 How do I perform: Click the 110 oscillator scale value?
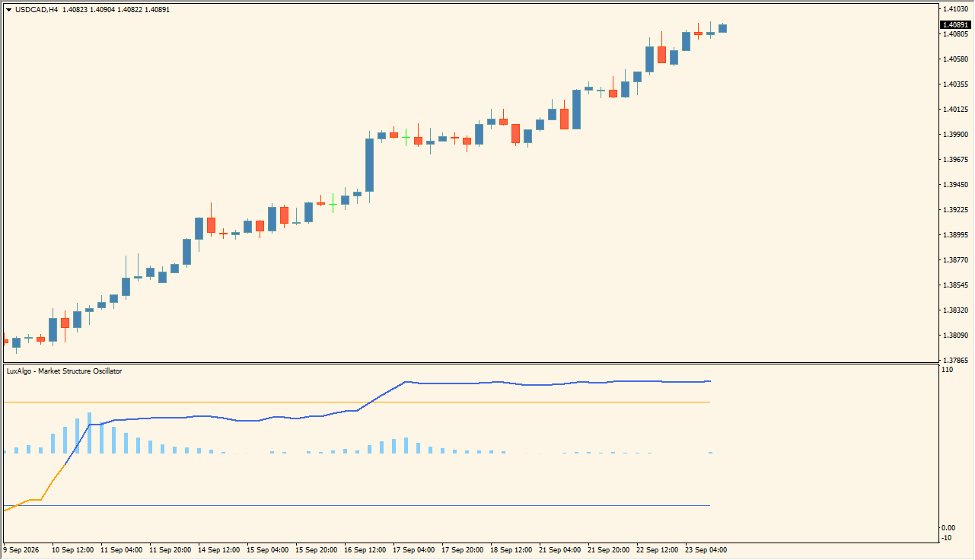(x=948, y=370)
